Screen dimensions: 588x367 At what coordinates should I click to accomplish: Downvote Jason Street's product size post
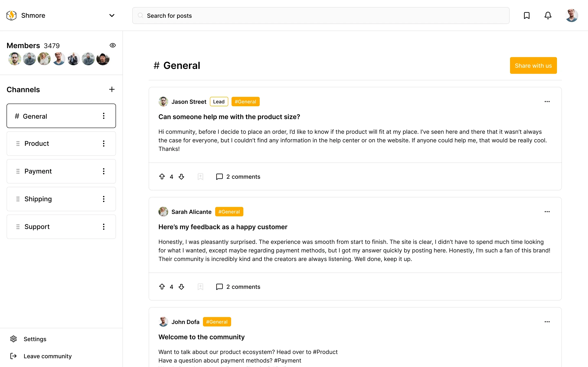pyautogui.click(x=181, y=176)
